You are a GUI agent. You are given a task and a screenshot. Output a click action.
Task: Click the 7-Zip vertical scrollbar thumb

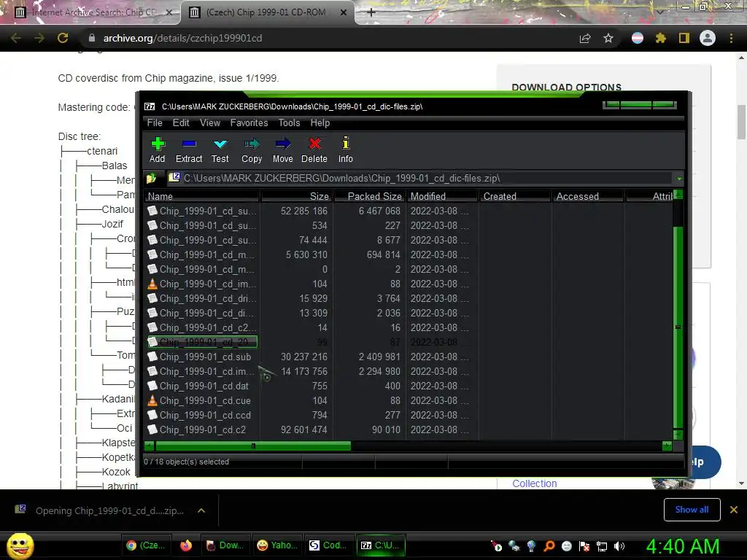click(x=678, y=327)
